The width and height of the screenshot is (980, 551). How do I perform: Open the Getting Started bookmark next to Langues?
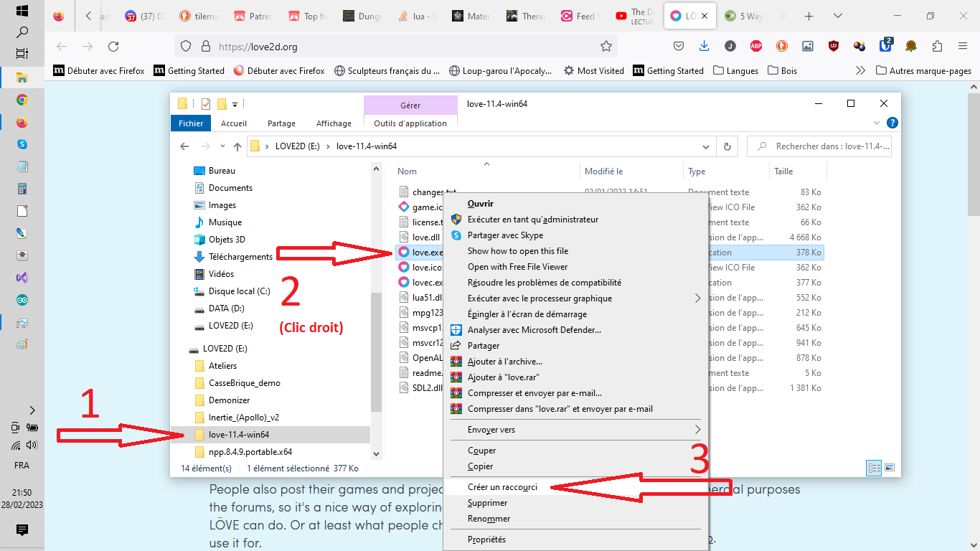[x=668, y=70]
